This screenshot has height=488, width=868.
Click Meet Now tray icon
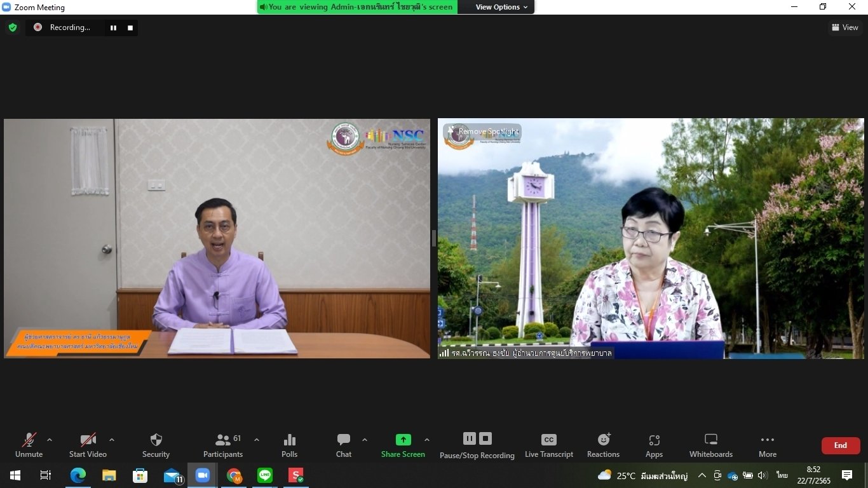[x=717, y=475]
